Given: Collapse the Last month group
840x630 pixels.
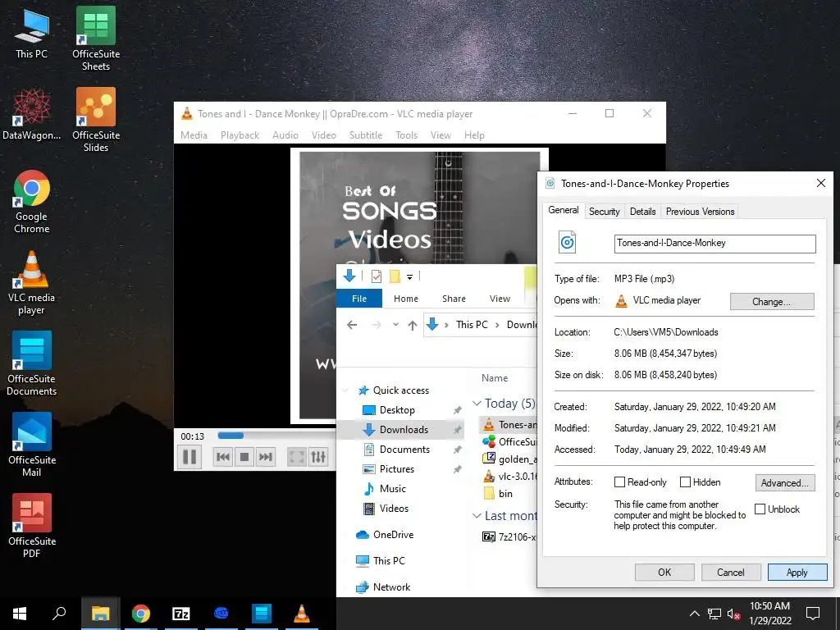Looking at the screenshot, I should (477, 516).
